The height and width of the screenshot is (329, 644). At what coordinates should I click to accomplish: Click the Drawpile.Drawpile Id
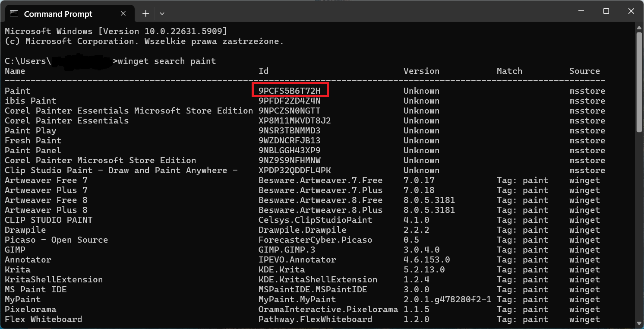(x=303, y=230)
